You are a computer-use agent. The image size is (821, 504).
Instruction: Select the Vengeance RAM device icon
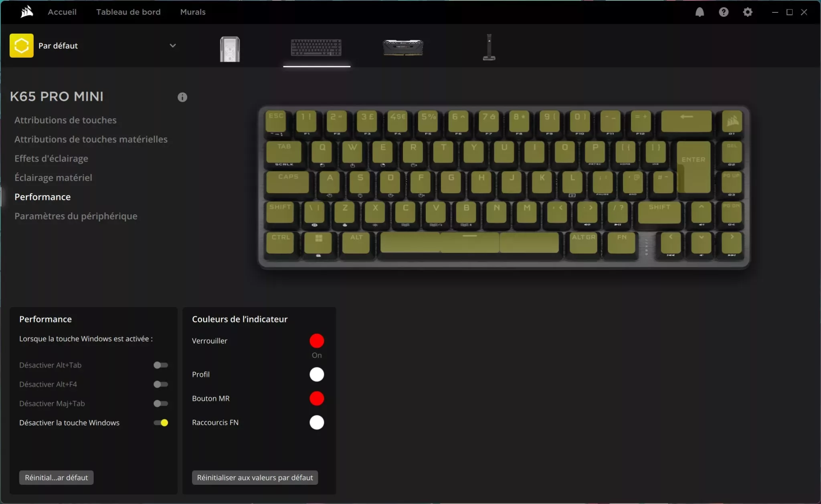[x=402, y=47]
